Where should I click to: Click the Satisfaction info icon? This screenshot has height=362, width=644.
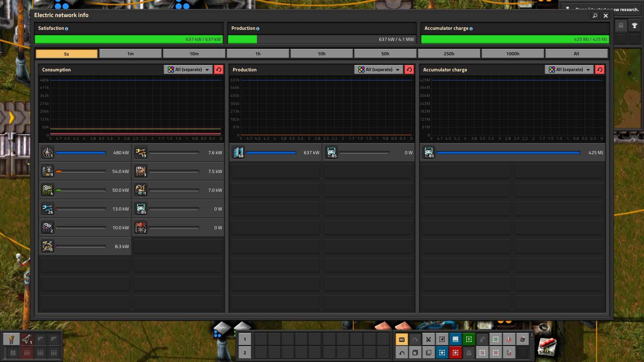coord(66,29)
